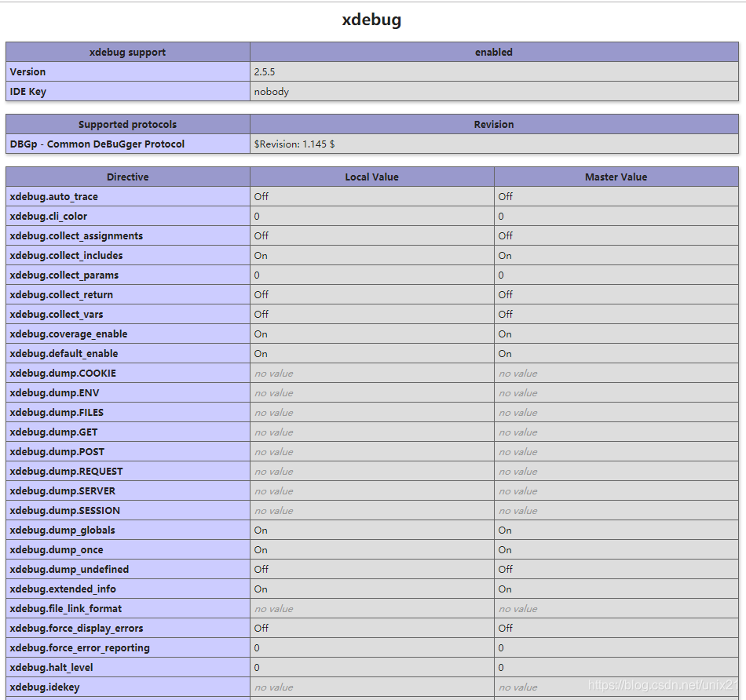Select xdebug.dump.REQUEST directive
746x700 pixels.
coord(66,472)
